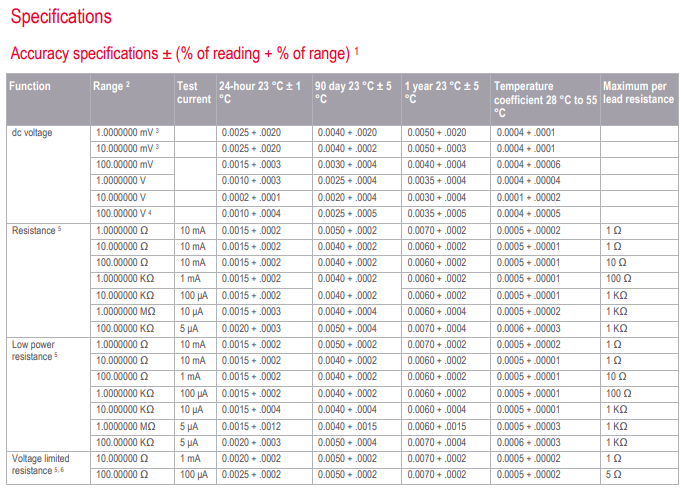Viewport: 684px width, 493px height.
Task: Select the '0.0004 + .00006' value
Action: pos(528,165)
